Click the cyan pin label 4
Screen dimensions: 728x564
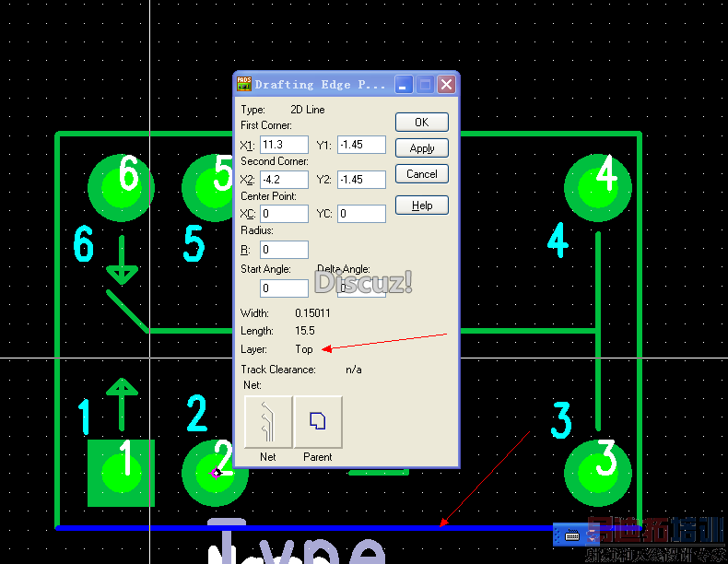point(558,240)
